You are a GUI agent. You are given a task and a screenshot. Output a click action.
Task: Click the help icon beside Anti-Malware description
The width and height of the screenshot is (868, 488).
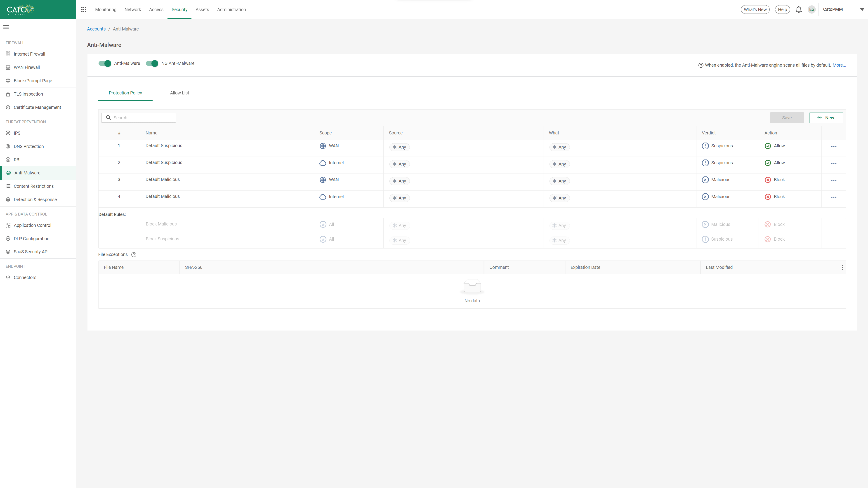pos(701,65)
